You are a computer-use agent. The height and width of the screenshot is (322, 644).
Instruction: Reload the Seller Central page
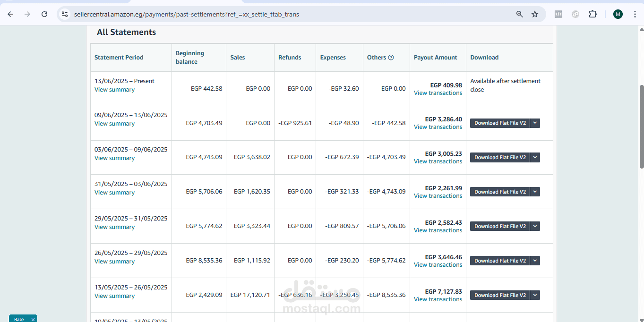[x=44, y=14]
